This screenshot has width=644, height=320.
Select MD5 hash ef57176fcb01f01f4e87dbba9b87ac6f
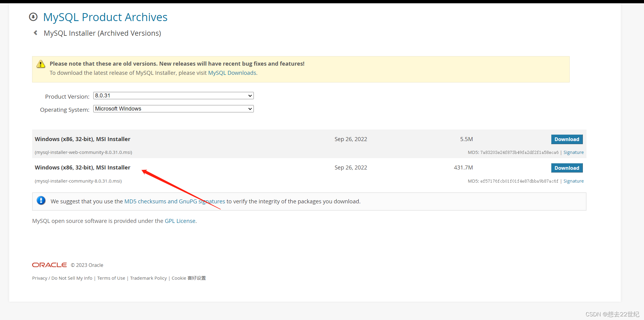pos(519,181)
